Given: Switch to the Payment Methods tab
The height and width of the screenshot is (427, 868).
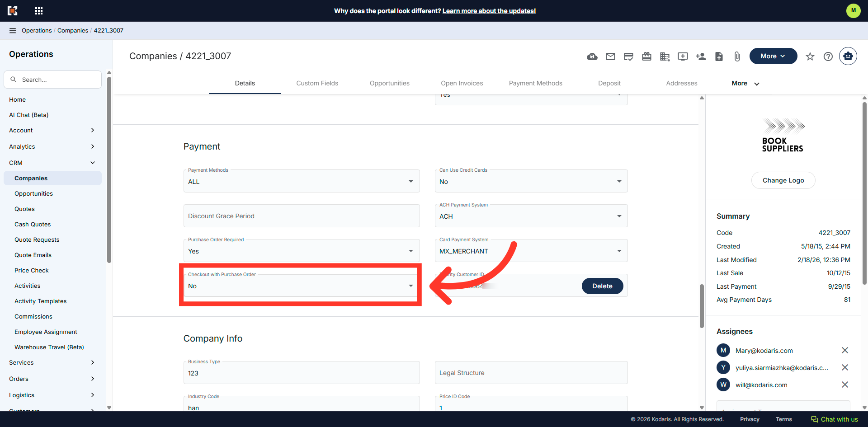Looking at the screenshot, I should [536, 83].
